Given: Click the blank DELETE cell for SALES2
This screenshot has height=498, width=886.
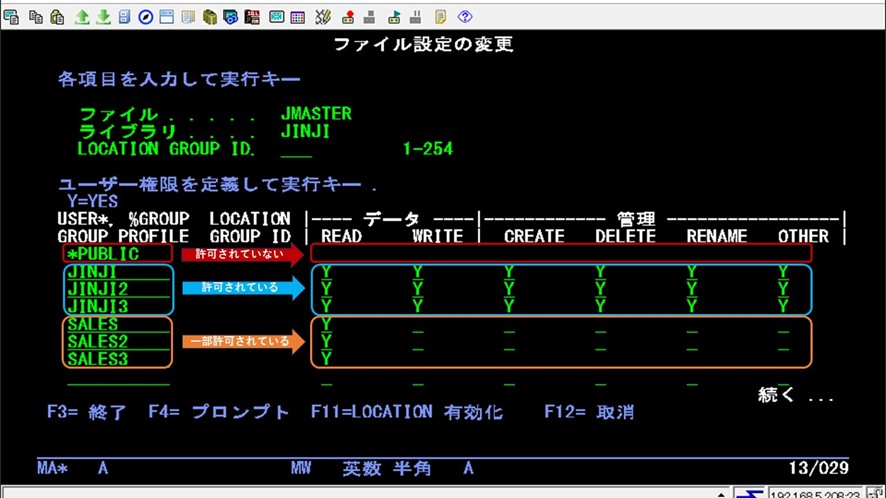Looking at the screenshot, I should (601, 343).
